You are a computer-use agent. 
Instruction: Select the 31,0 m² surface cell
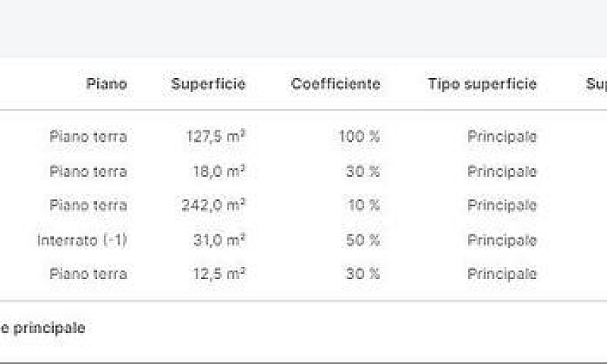[x=219, y=240]
